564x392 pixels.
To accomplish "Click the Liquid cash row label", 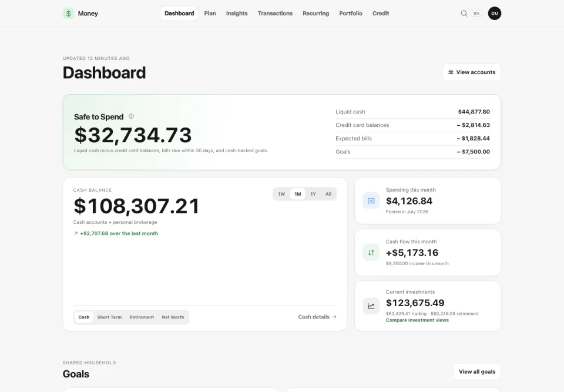I will pos(350,112).
